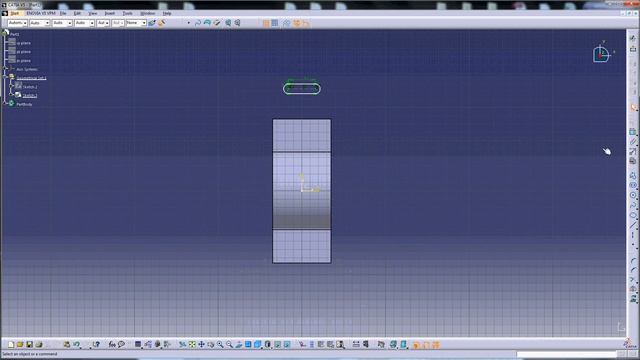
Task: Open the narrow Aut dropdown for point symbol
Action: point(103,23)
